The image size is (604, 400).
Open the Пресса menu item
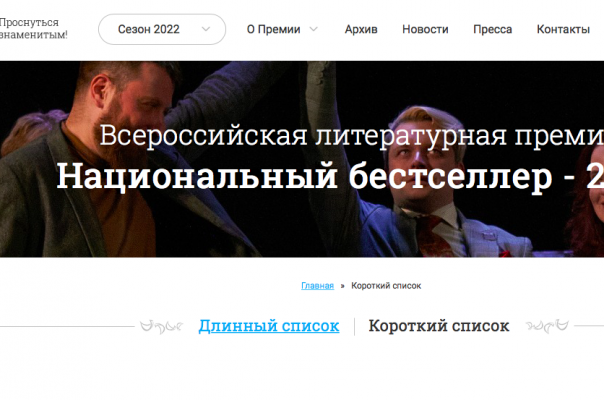point(493,29)
